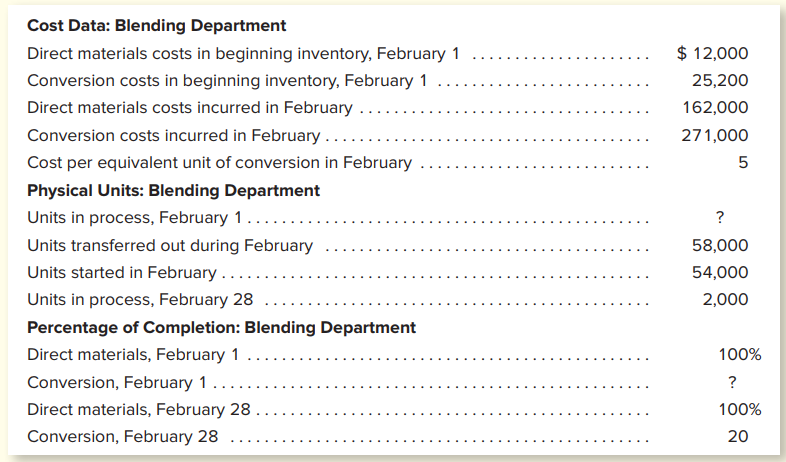This screenshot has width=786, height=462.
Task: Click the 54,000 units started value
Action: pyautogui.click(x=720, y=272)
